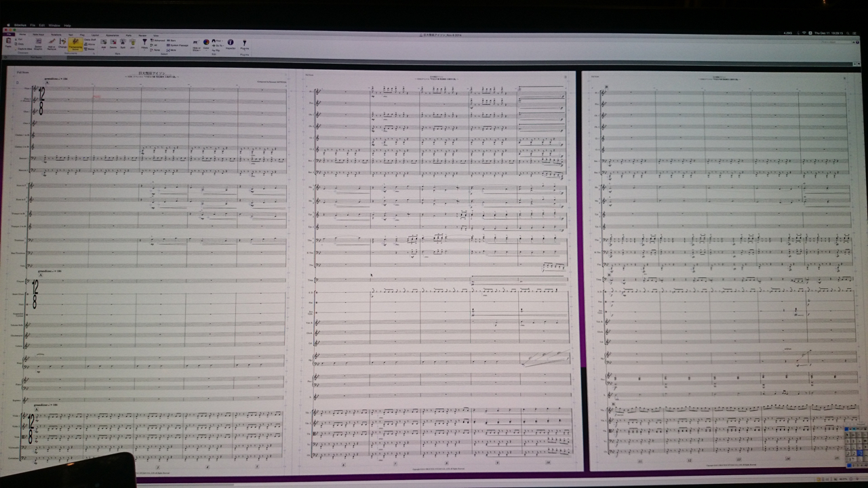Open the Hide or Show dropdown

point(196,45)
